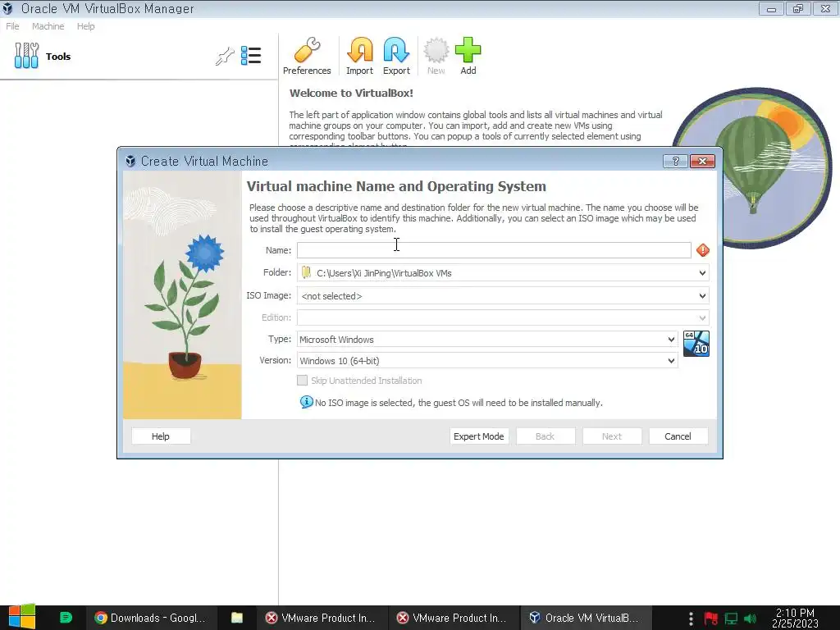Click the network tray icon

731,619
